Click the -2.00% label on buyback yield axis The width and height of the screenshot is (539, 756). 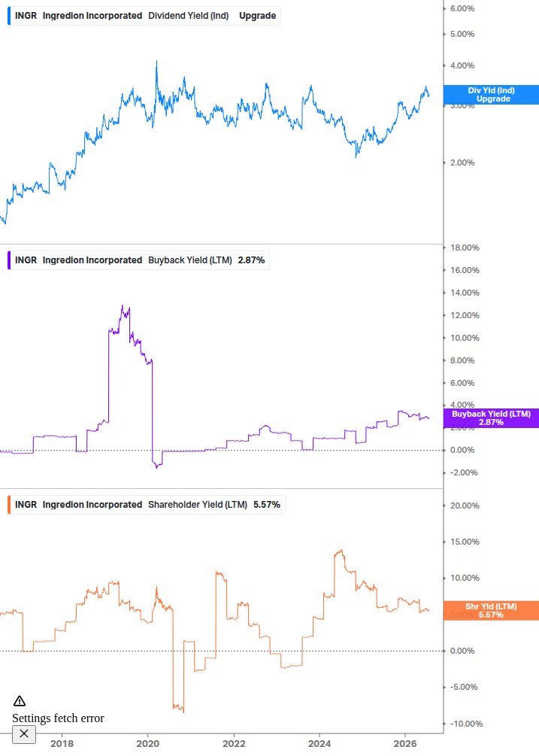pyautogui.click(x=464, y=472)
